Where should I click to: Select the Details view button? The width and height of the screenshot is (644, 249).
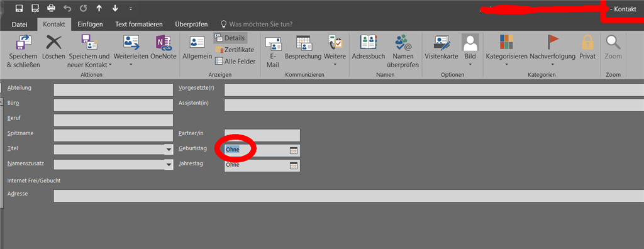click(230, 38)
